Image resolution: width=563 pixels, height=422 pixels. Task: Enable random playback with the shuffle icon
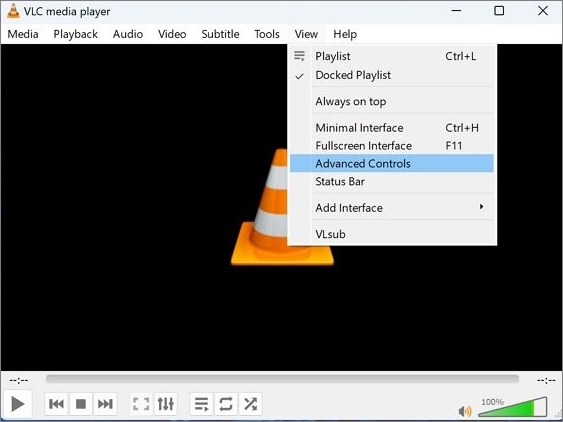pos(250,404)
